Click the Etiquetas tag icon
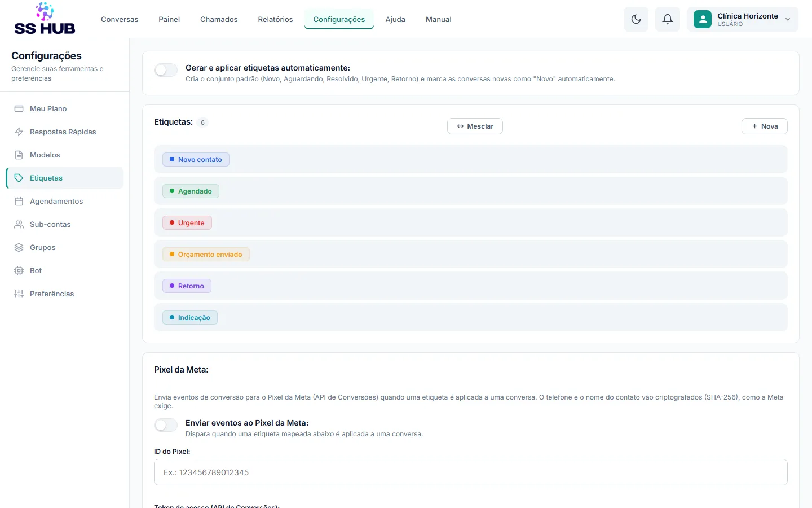 pyautogui.click(x=19, y=178)
